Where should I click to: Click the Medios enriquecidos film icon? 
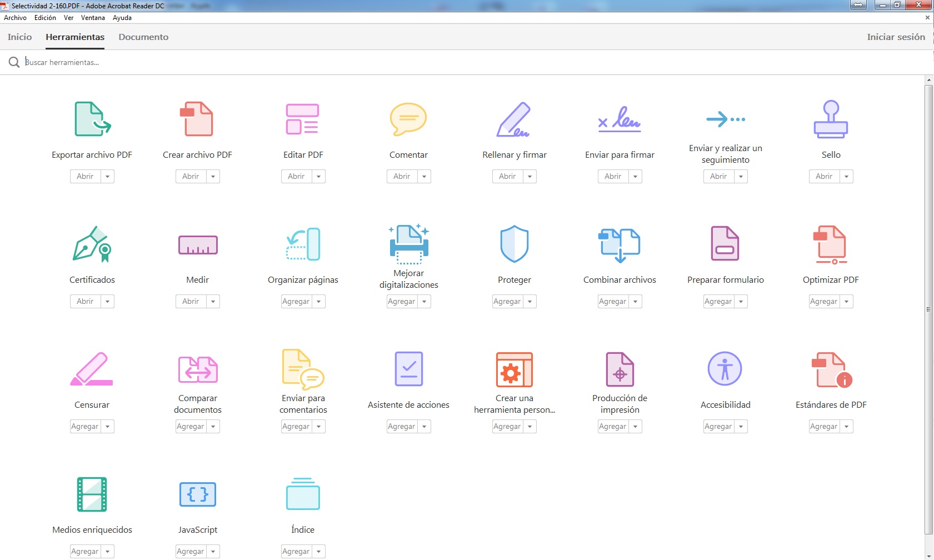92,494
